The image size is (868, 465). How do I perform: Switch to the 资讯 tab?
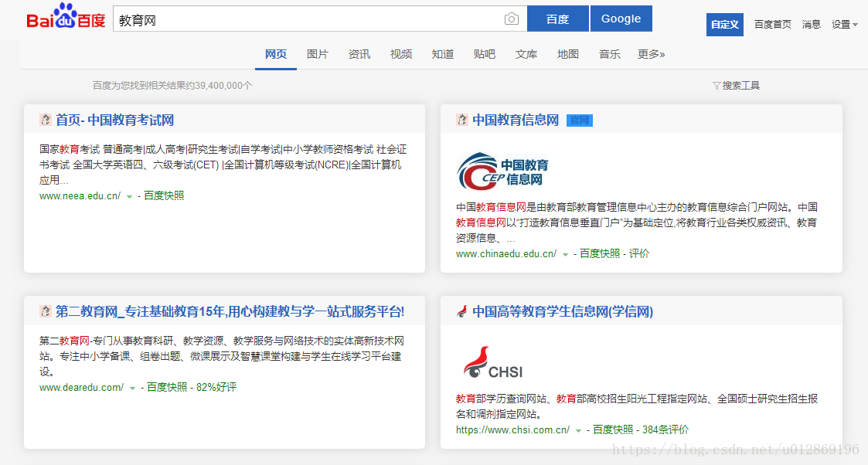tap(359, 54)
